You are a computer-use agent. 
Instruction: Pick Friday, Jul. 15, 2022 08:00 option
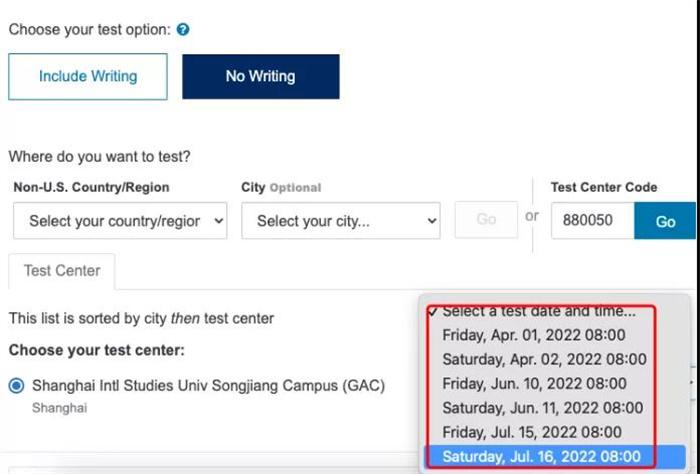point(532,432)
